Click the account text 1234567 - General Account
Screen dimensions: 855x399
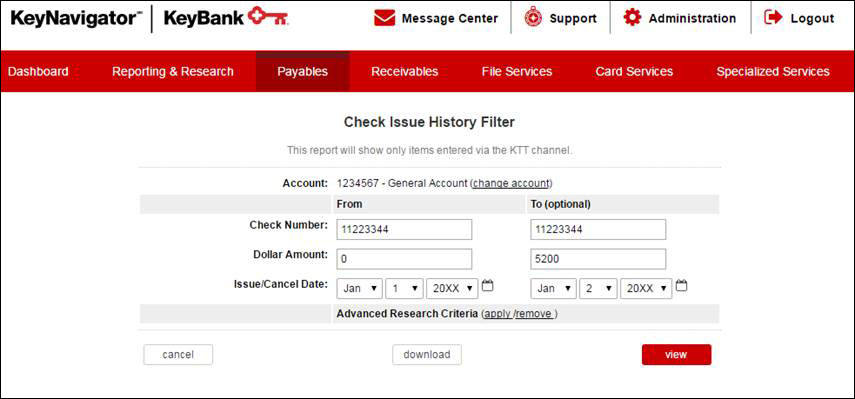[x=402, y=183]
